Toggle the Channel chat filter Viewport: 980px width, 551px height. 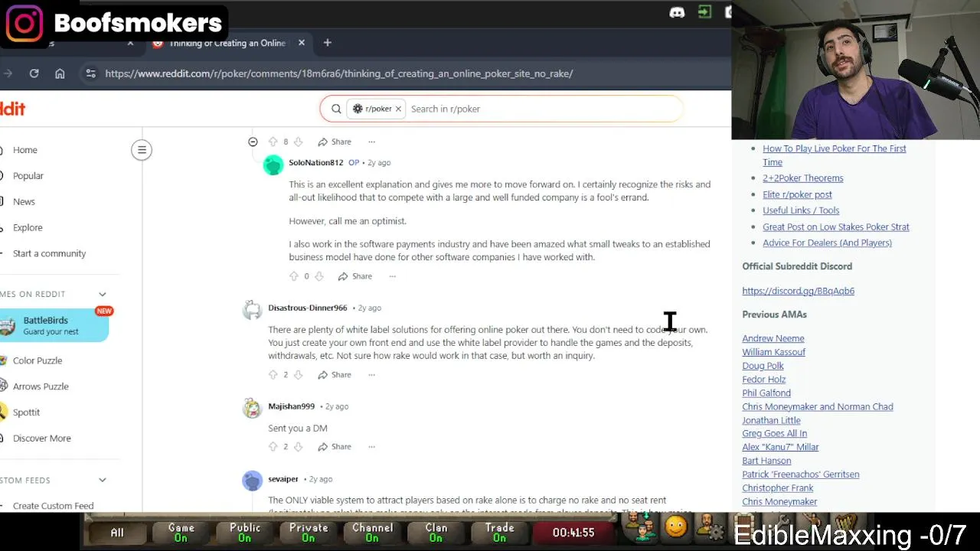coord(372,533)
